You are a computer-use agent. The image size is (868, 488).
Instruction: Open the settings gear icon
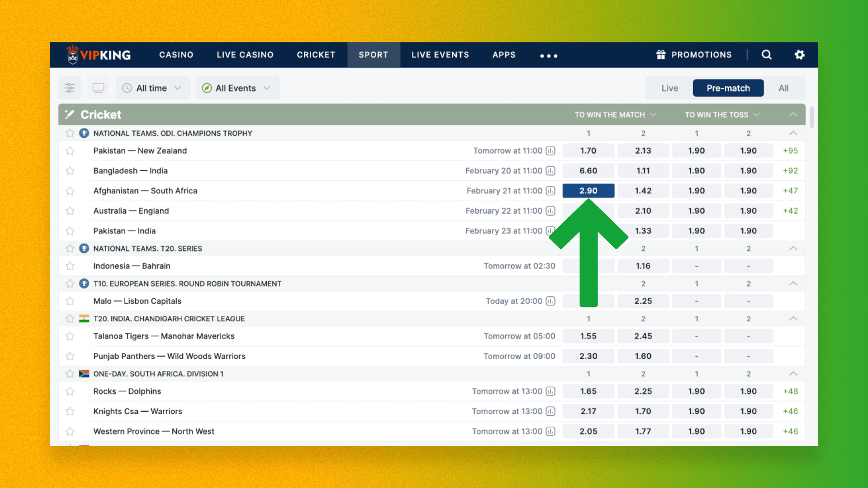tap(799, 55)
